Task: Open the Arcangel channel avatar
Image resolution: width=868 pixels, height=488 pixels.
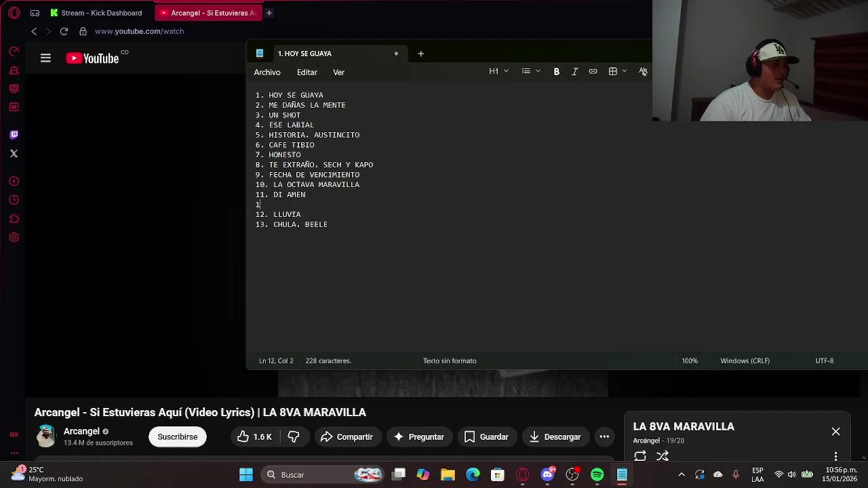Action: pyautogui.click(x=46, y=436)
